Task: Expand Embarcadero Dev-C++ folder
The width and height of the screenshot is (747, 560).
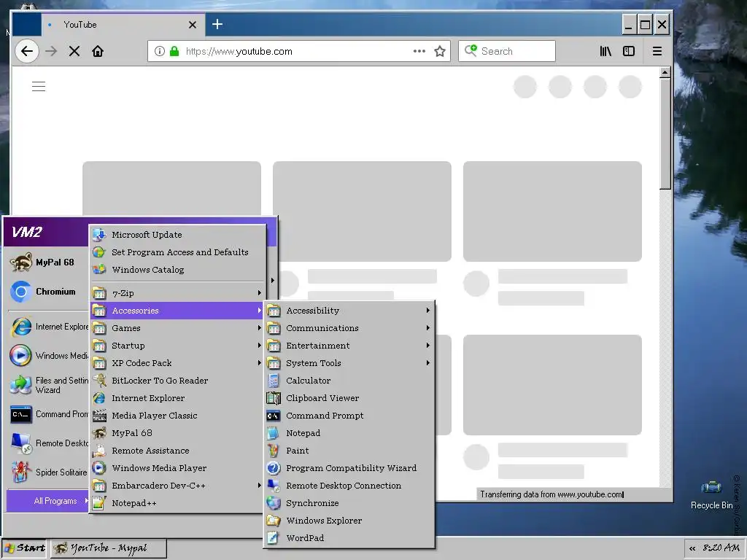Action: [x=177, y=486]
